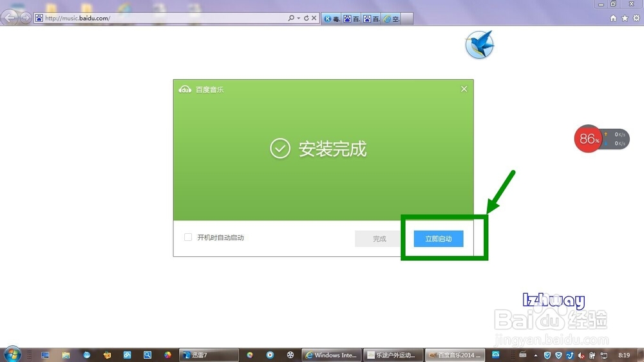
Task: Click the magnifier search taskbar icon
Action: pos(147,355)
